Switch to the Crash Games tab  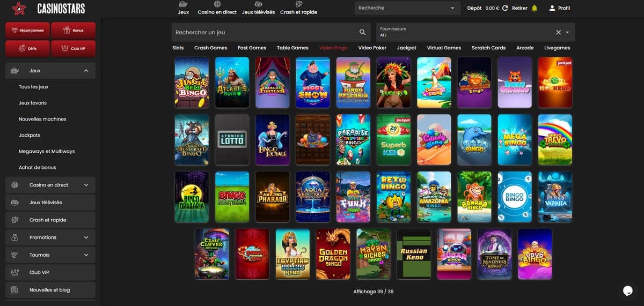click(x=210, y=48)
